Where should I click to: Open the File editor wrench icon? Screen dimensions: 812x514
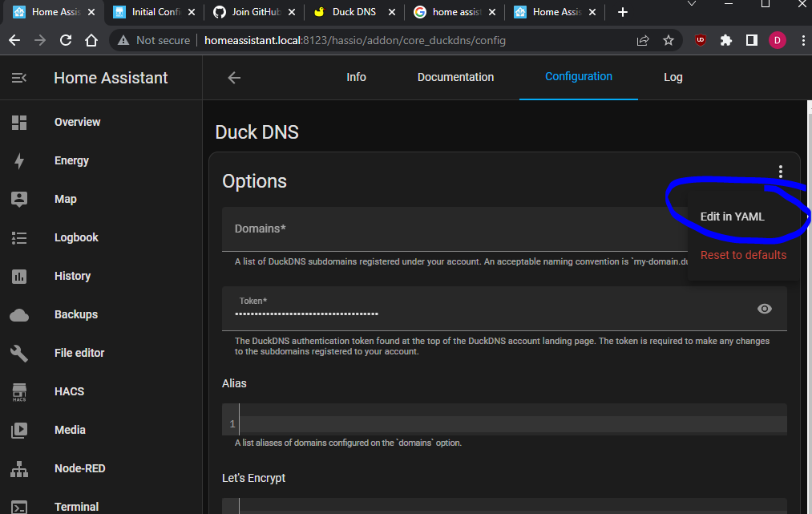tap(19, 354)
